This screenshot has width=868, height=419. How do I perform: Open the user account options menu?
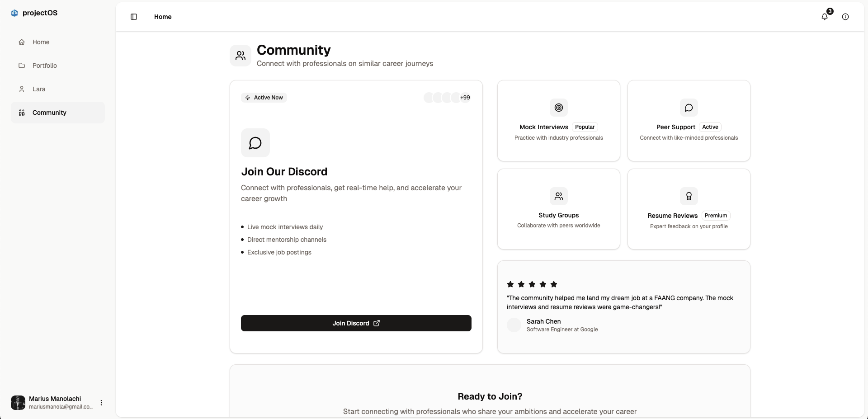(x=101, y=403)
